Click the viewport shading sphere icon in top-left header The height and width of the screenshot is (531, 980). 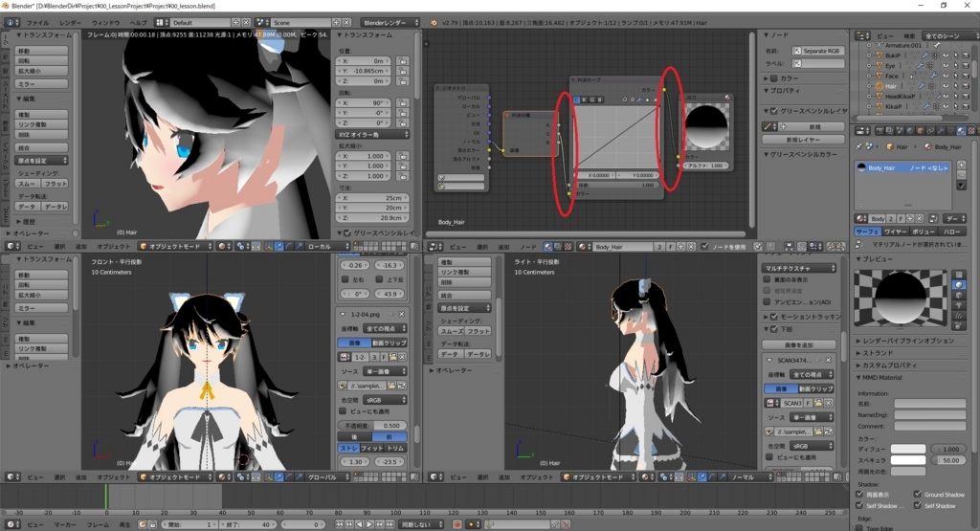[x=222, y=246]
